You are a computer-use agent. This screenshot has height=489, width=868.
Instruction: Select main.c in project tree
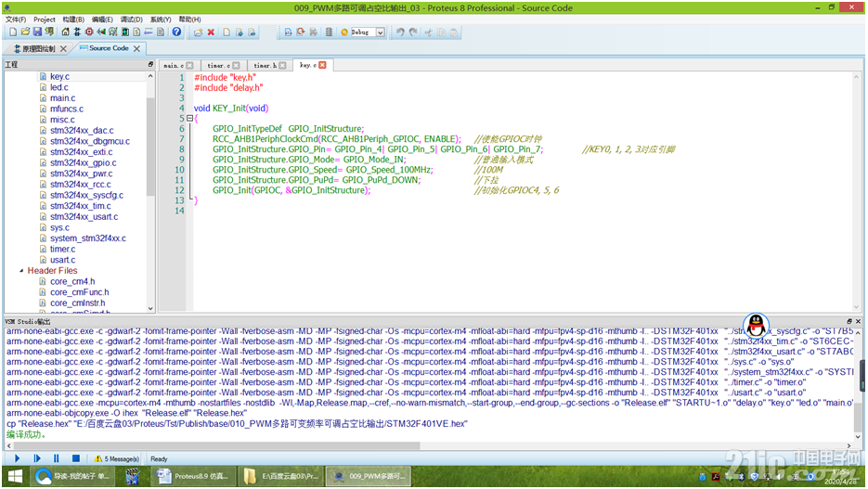click(x=62, y=98)
